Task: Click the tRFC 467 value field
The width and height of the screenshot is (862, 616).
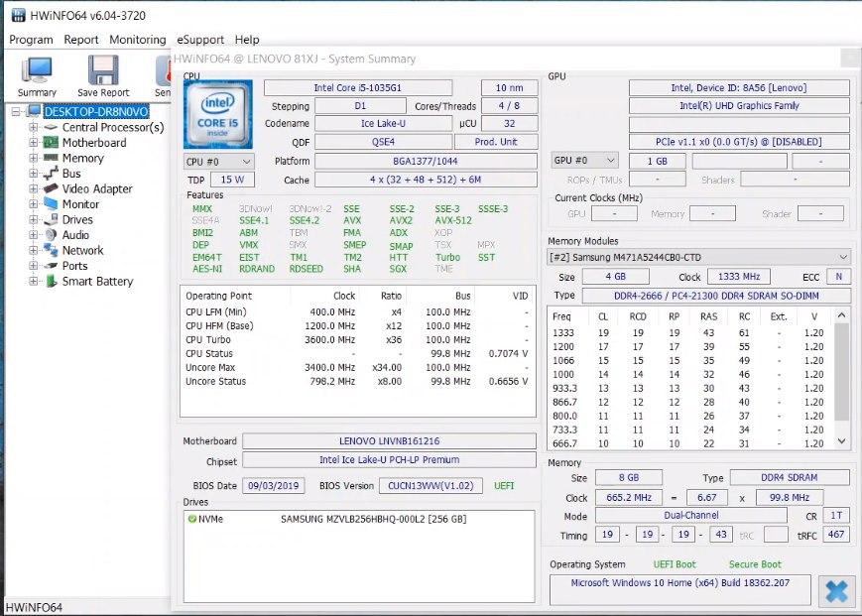Action: (835, 534)
